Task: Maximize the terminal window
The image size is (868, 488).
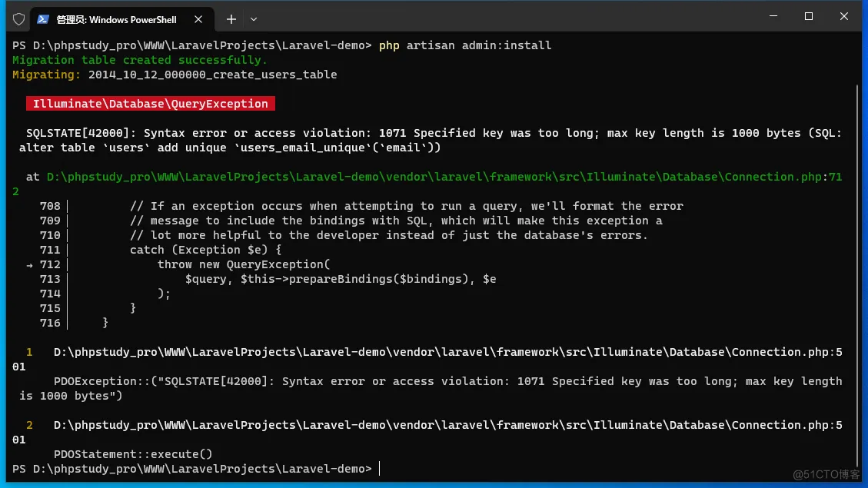Action: [808, 17]
